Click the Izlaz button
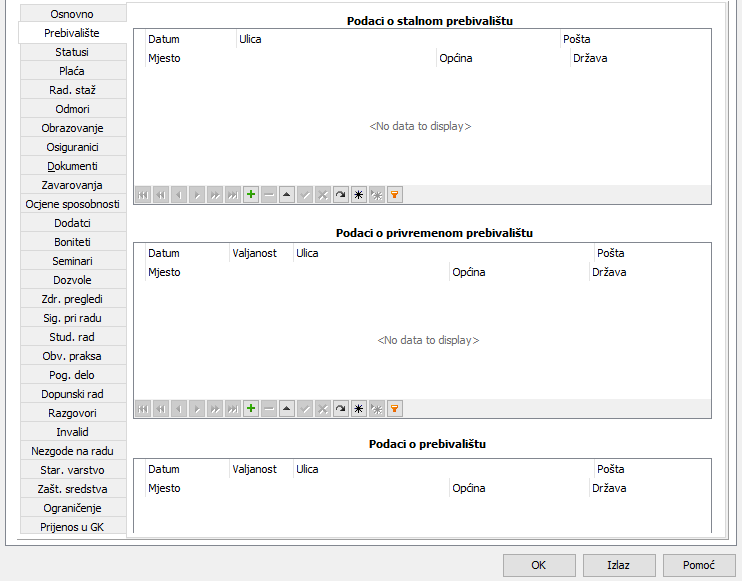 (618, 565)
